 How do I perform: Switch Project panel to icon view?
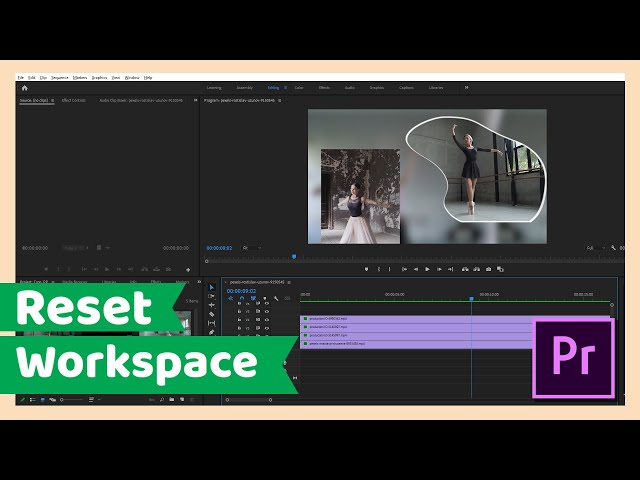tap(42, 400)
